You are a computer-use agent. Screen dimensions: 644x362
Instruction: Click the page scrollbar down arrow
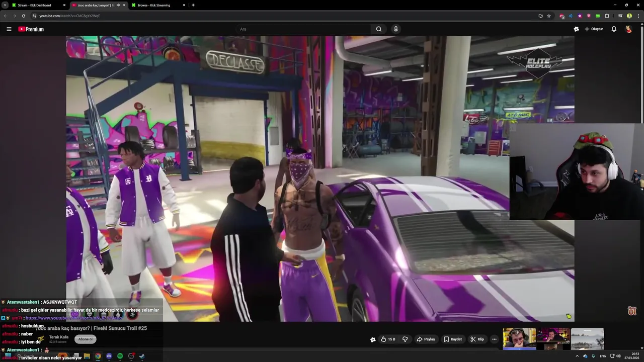pos(642,348)
